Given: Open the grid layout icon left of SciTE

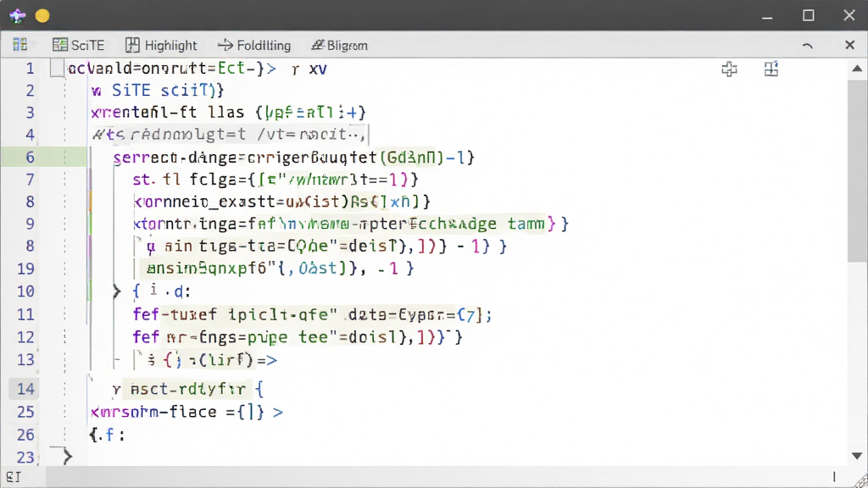Looking at the screenshot, I should point(20,45).
